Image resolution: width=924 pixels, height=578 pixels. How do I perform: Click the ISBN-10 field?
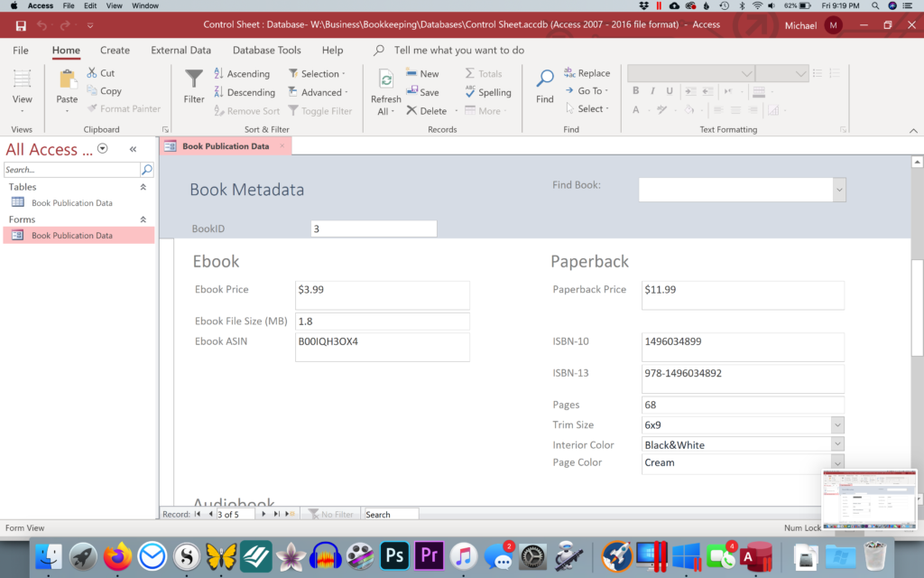point(744,348)
